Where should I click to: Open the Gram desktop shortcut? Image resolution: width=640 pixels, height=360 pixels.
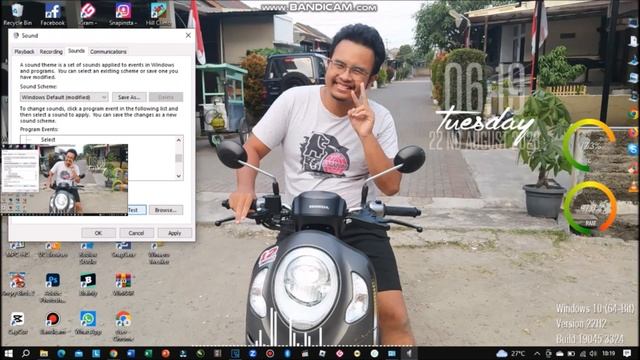87,14
